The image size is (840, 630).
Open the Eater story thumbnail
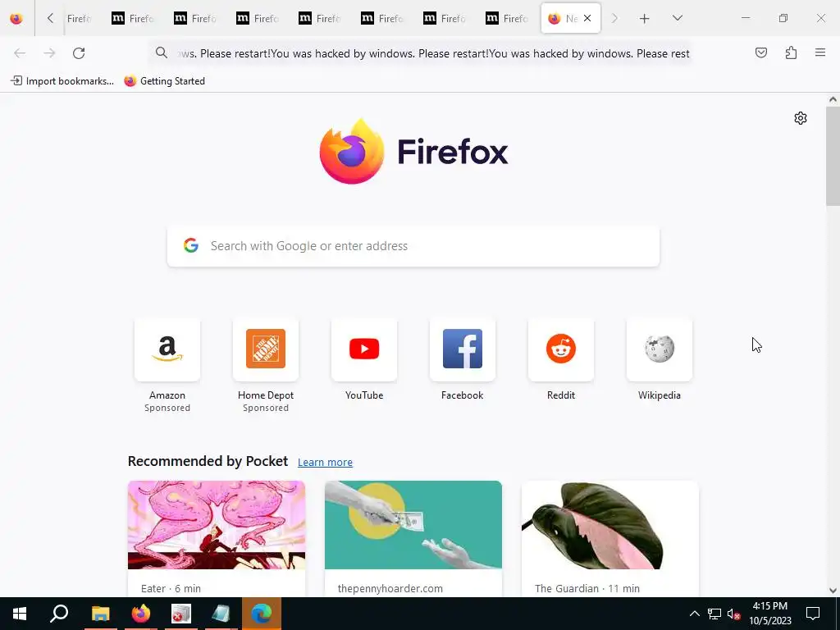[217, 525]
